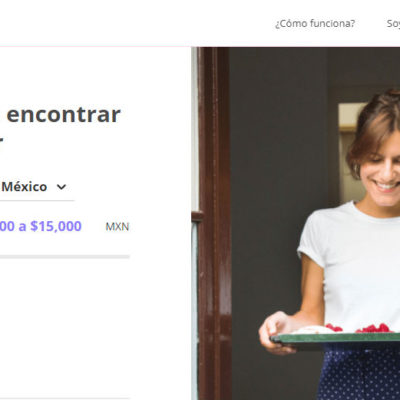
Task: Click the 'a' separator in the price range
Action: tap(22, 227)
